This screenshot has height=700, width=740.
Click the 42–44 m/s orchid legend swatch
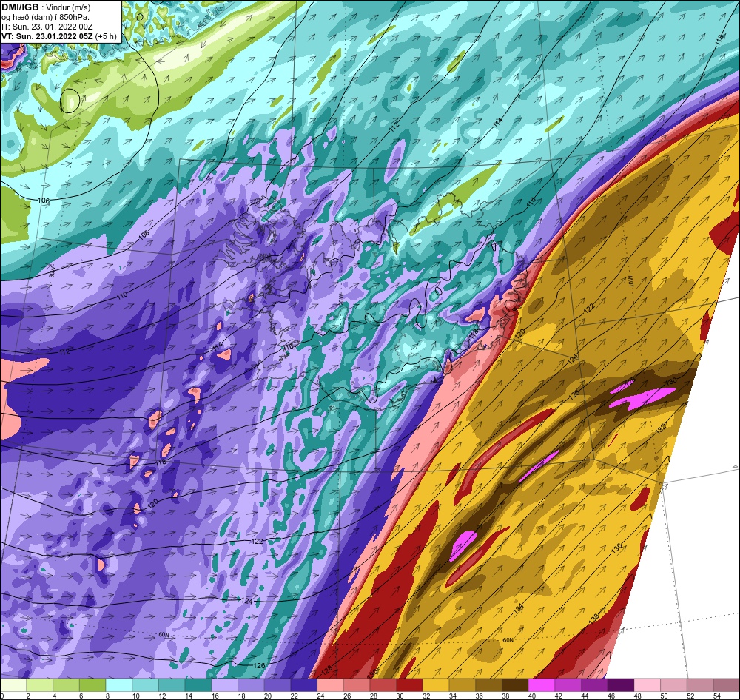[x=568, y=685]
